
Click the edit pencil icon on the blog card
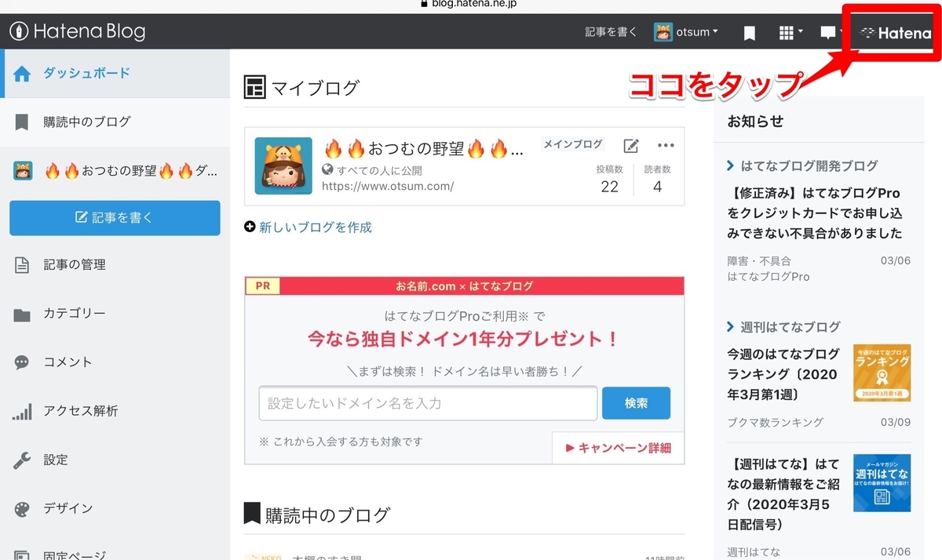[631, 146]
